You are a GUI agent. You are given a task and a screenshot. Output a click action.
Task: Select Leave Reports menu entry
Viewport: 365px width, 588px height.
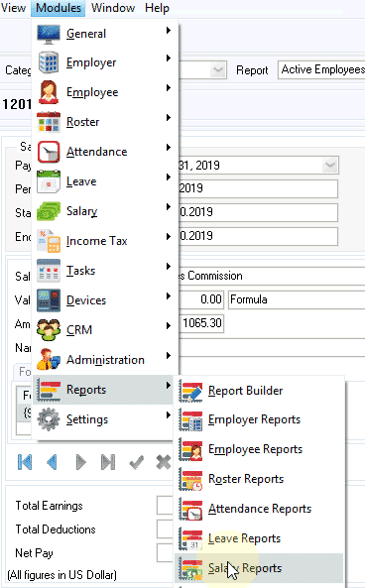pyautogui.click(x=259, y=538)
